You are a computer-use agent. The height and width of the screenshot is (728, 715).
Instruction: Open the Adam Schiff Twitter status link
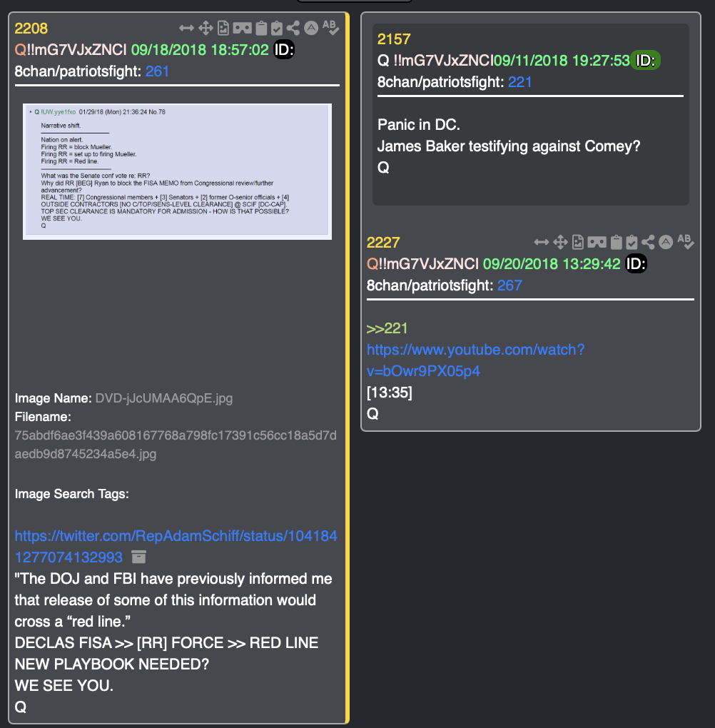(176, 547)
